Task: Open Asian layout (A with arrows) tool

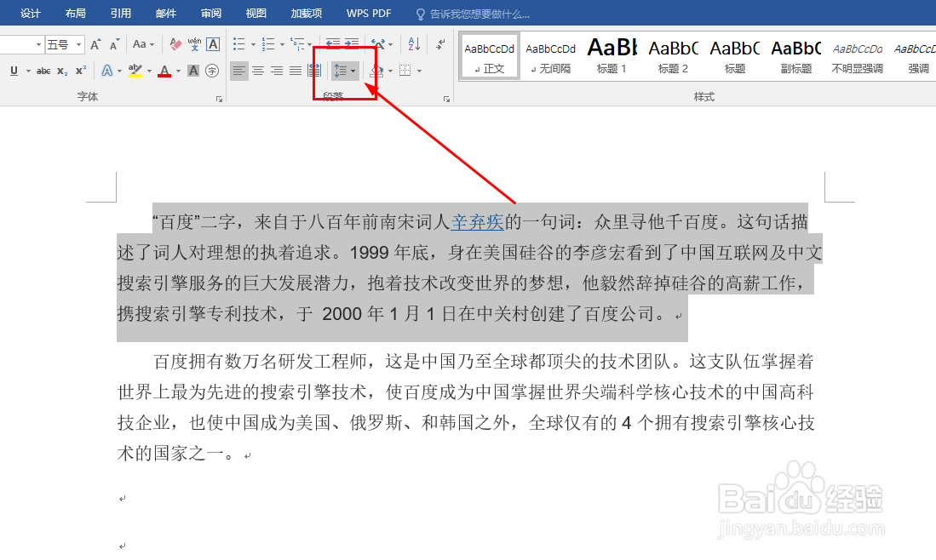Action: point(378,44)
